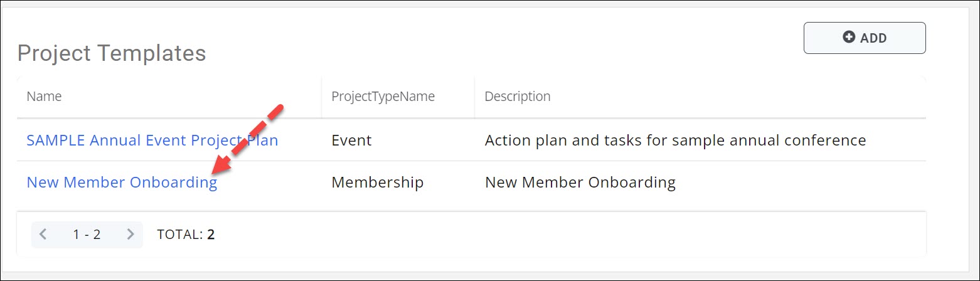Viewport: 980px width, 281px height.
Task: Click the annual conference action plan description
Action: pyautogui.click(x=675, y=140)
